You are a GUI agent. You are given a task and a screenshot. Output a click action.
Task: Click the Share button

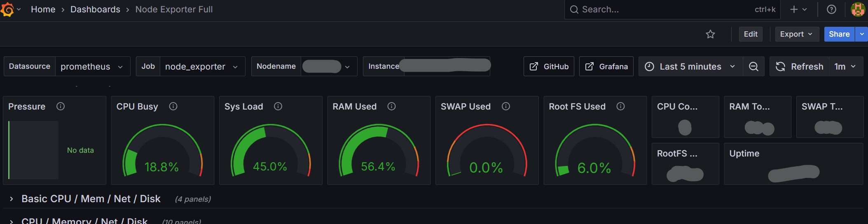pos(839,34)
